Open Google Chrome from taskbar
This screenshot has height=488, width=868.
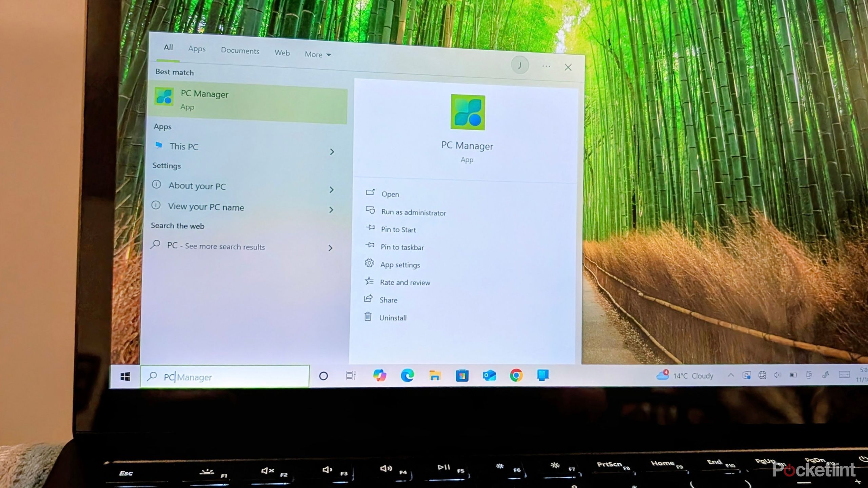pos(516,375)
